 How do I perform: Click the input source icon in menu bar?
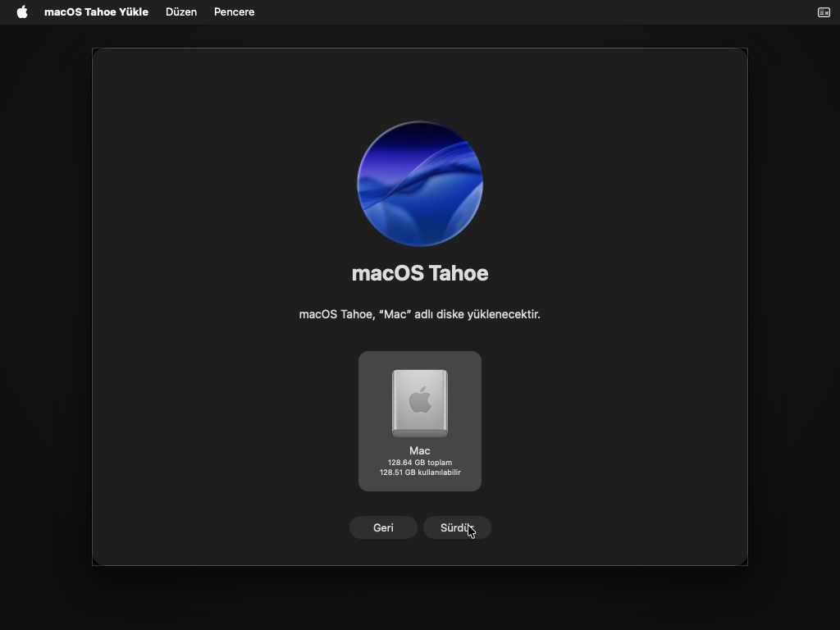824,12
